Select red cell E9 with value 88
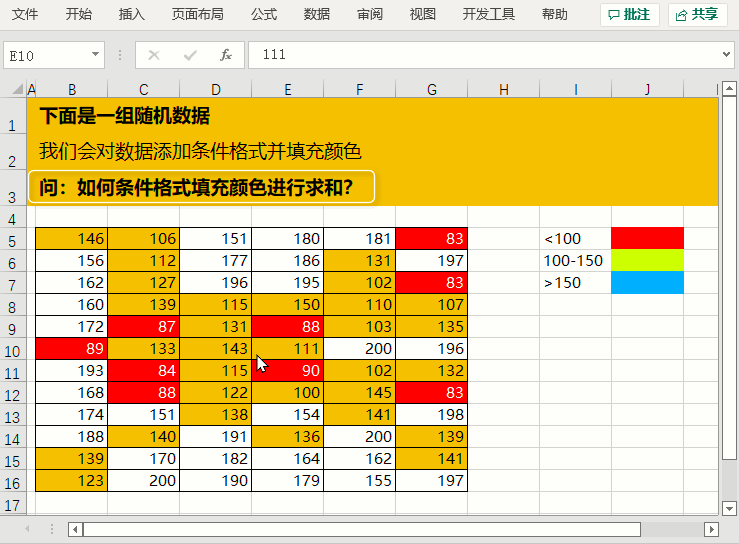The width and height of the screenshot is (739, 544). tap(287, 327)
